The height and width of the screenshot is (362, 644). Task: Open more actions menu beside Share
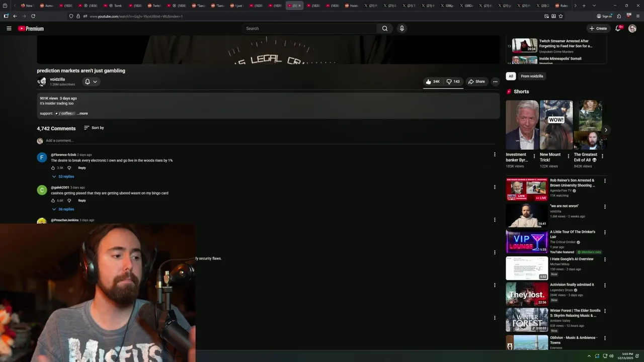495,81
